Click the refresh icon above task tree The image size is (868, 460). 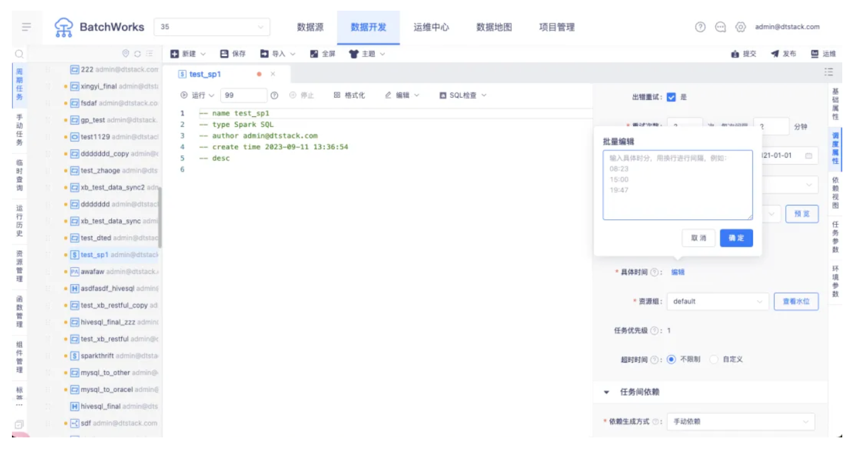point(138,54)
